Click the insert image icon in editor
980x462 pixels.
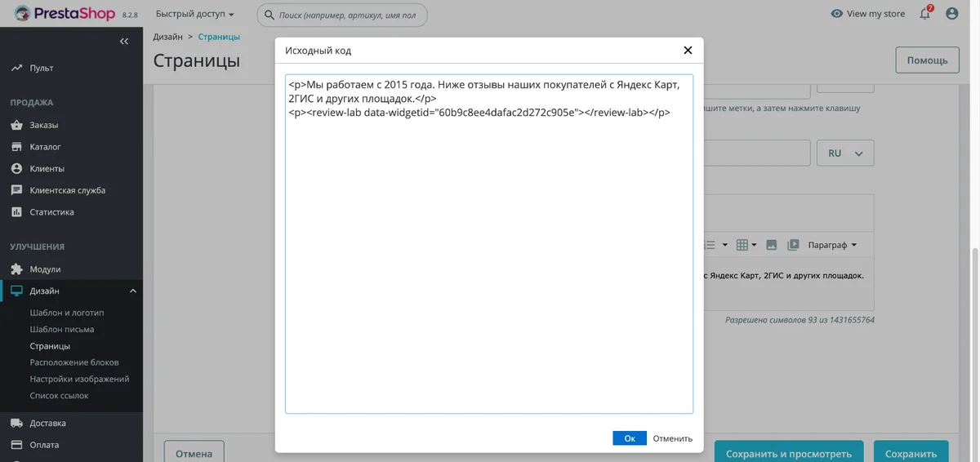tap(771, 245)
